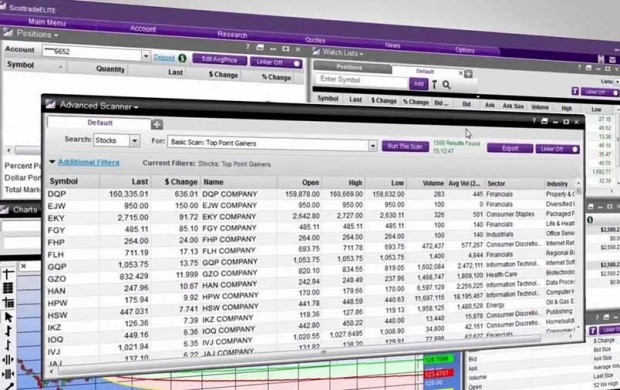Open the Research menu

coord(232,34)
